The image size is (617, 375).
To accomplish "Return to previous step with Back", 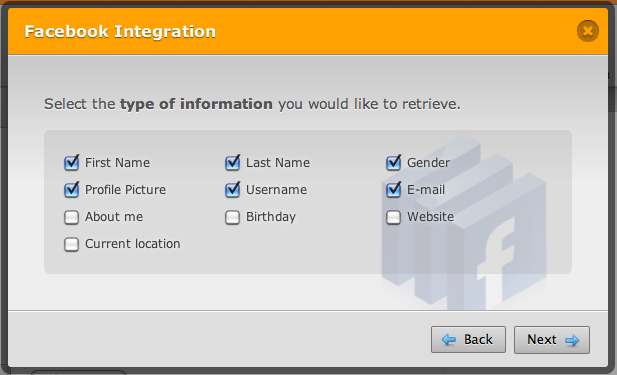I will tap(468, 340).
